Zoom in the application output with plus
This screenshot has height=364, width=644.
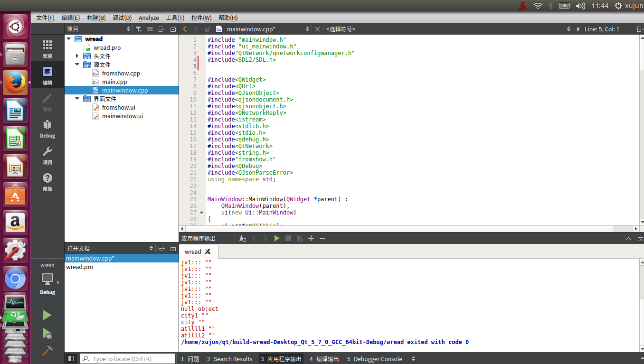(x=311, y=238)
